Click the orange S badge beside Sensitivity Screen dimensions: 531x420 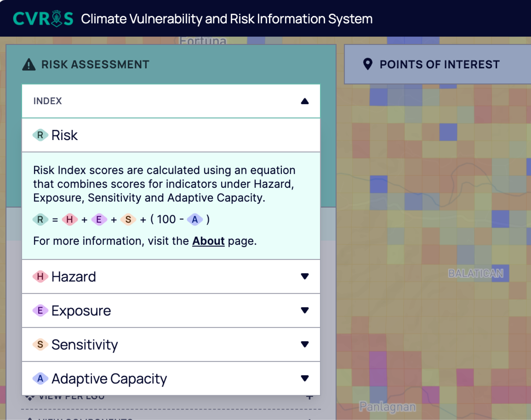(x=40, y=344)
